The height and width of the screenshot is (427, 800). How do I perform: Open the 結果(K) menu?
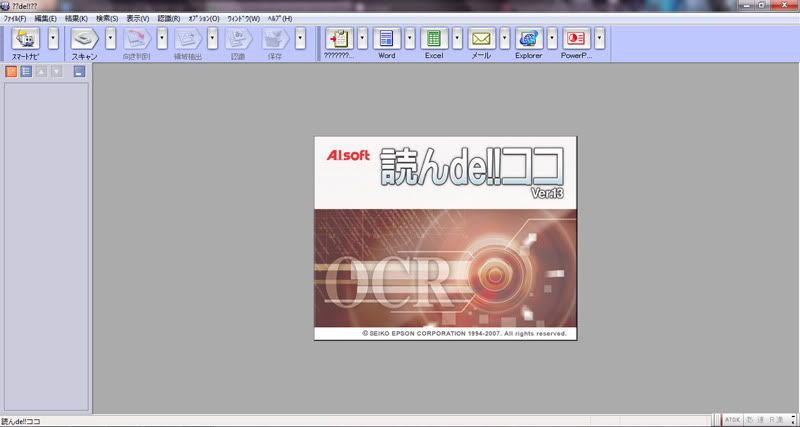(x=77, y=18)
